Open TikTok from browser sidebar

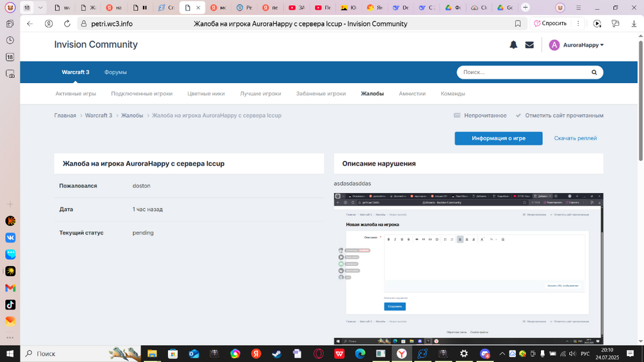[x=10, y=305]
